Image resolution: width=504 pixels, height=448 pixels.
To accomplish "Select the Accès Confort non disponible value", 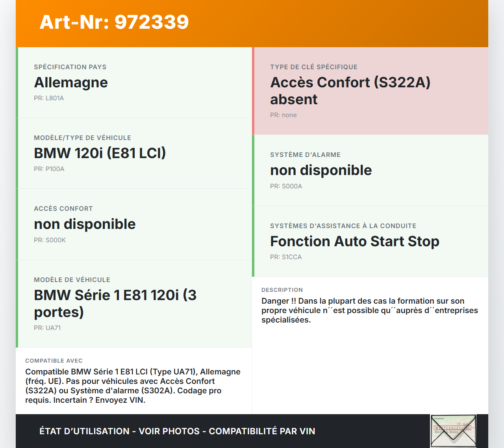I will coord(85,224).
